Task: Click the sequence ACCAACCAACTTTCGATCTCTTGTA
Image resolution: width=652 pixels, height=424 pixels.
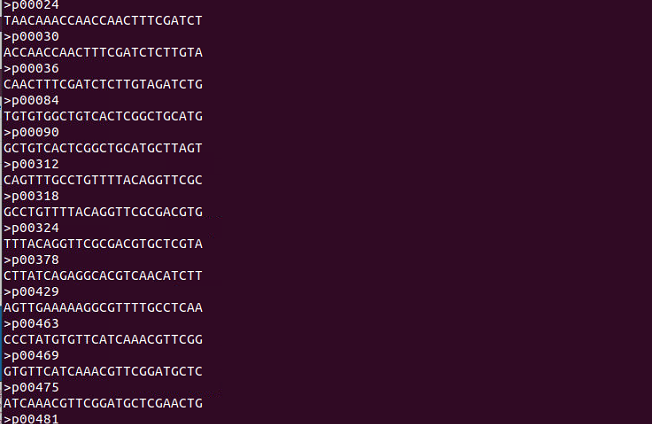Action: [x=103, y=53]
